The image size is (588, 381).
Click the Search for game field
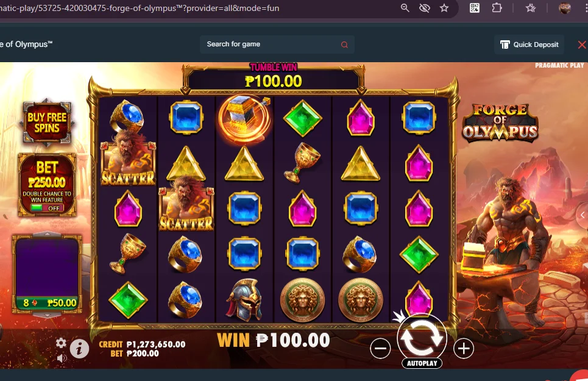(277, 45)
